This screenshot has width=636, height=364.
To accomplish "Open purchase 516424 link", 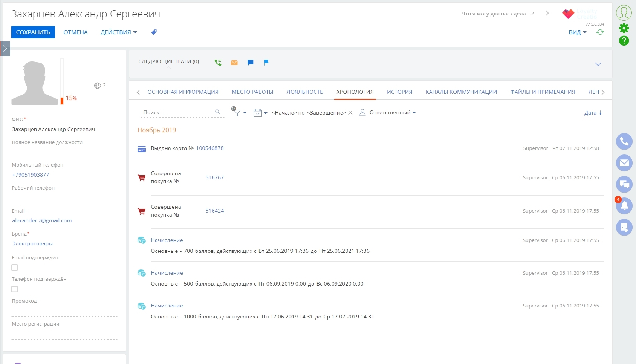I will pos(214,211).
